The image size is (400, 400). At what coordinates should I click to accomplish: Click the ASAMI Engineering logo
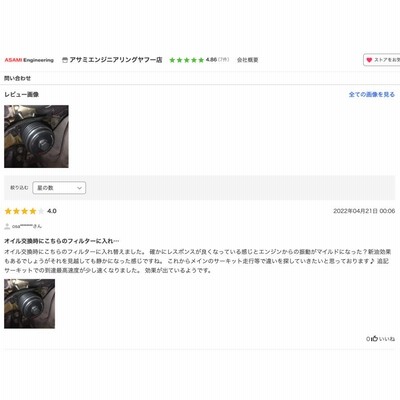(29, 60)
